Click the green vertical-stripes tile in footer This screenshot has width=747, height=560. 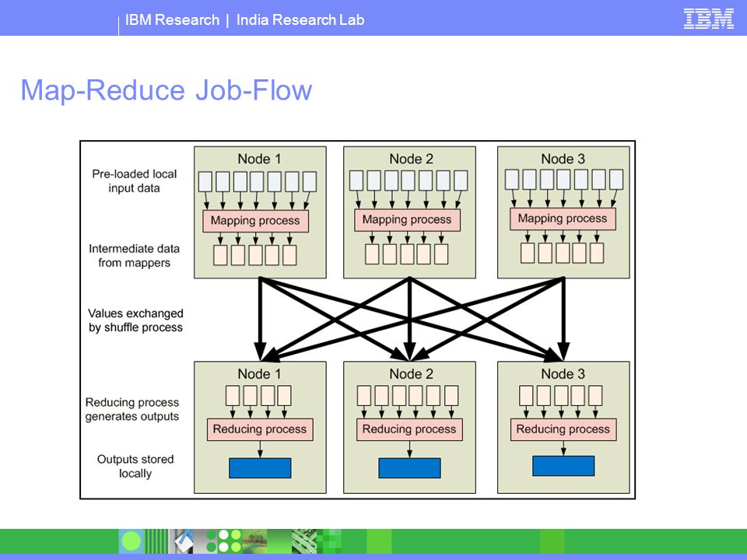[x=156, y=541]
